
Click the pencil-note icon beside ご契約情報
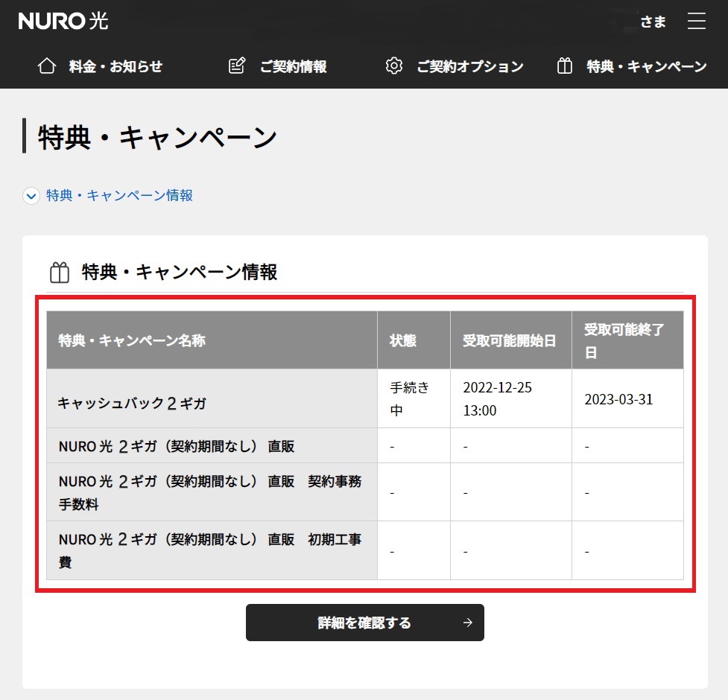pos(236,66)
